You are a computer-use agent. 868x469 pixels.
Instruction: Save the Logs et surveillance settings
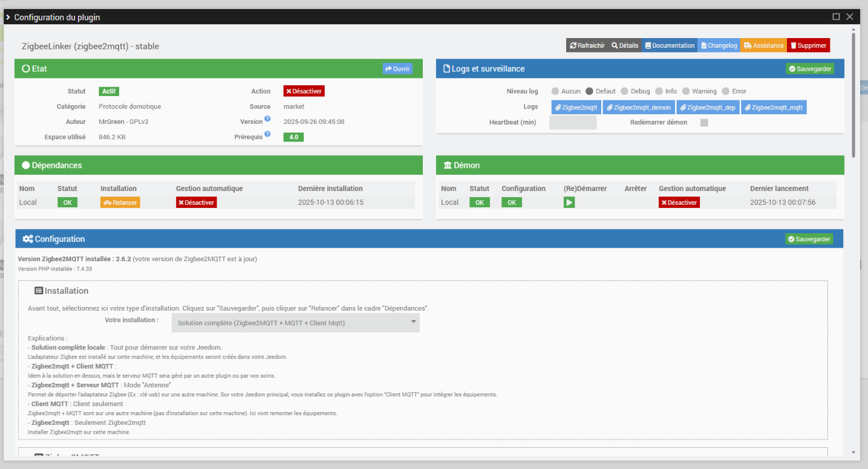pos(810,69)
